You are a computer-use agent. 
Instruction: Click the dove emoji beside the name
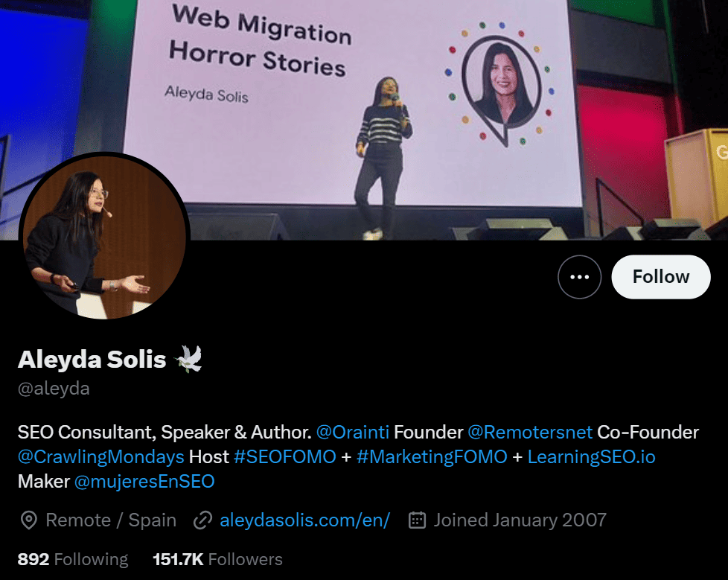point(188,359)
